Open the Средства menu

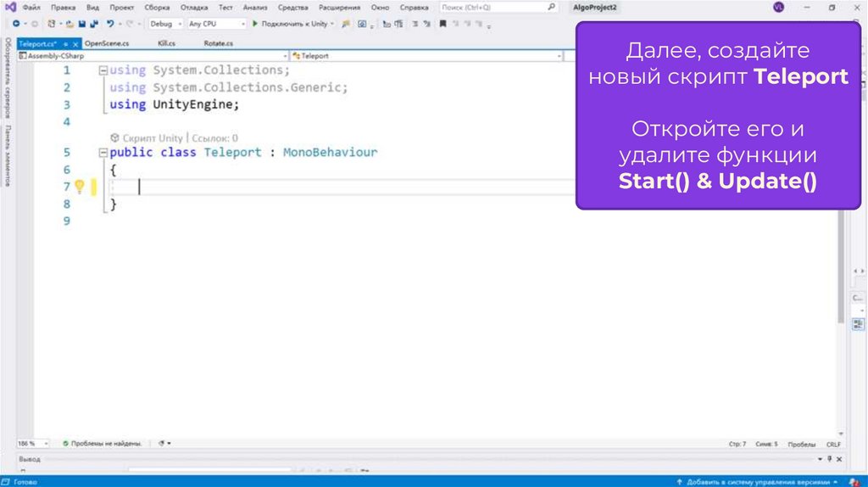292,7
